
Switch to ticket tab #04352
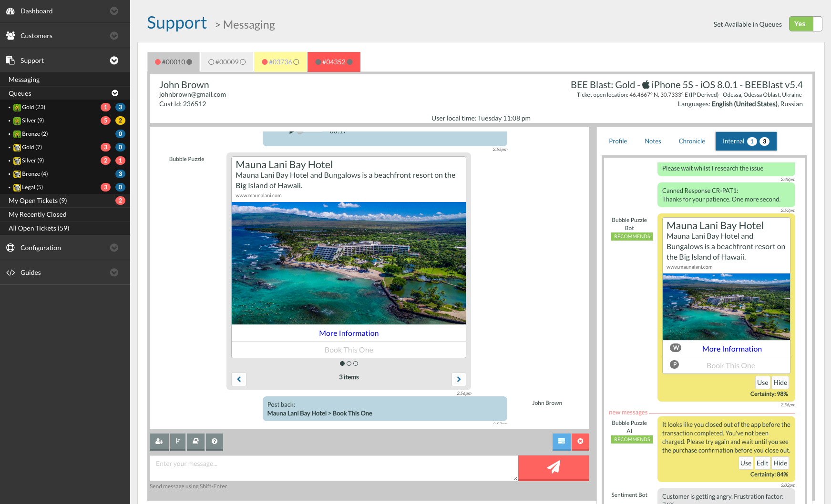coord(334,62)
